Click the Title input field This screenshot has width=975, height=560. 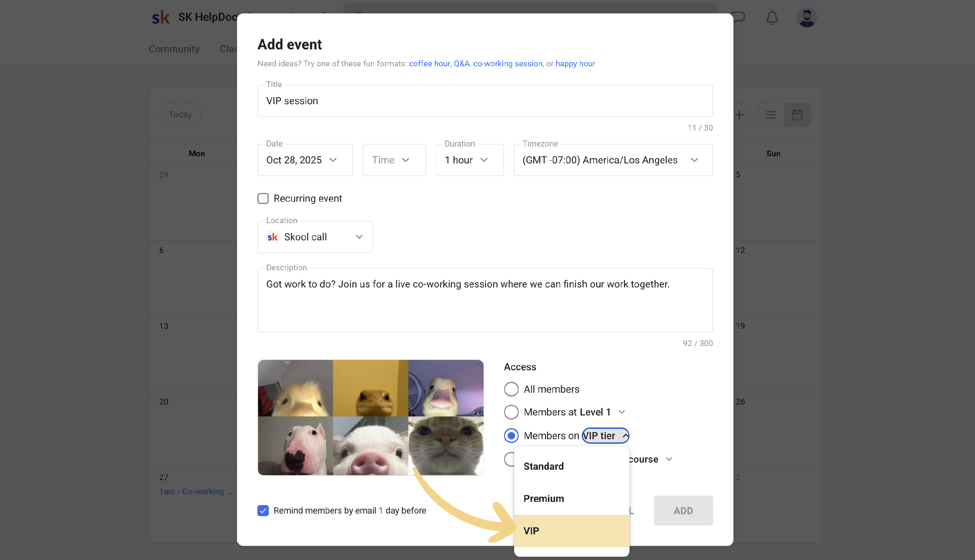click(x=485, y=101)
